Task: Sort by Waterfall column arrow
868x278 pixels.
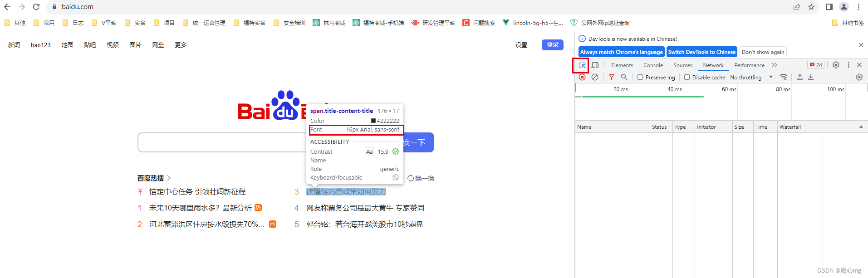Action: 861,127
